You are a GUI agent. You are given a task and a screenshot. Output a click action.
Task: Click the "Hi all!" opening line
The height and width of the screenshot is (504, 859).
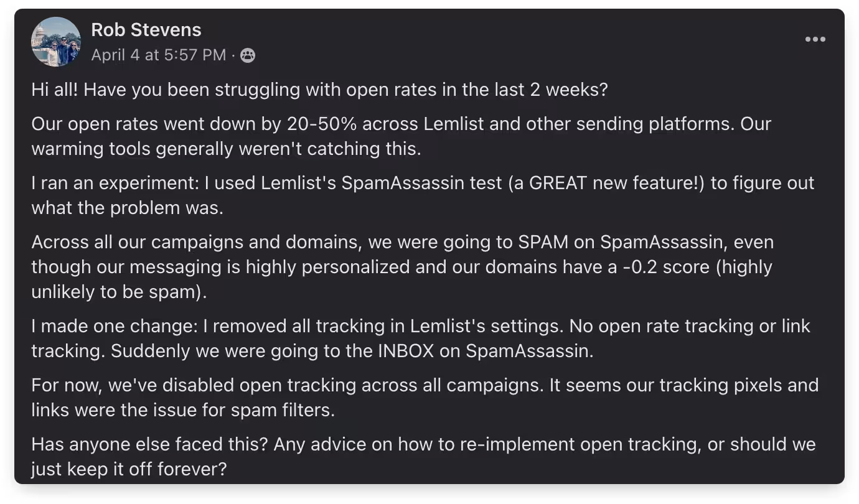(x=55, y=90)
